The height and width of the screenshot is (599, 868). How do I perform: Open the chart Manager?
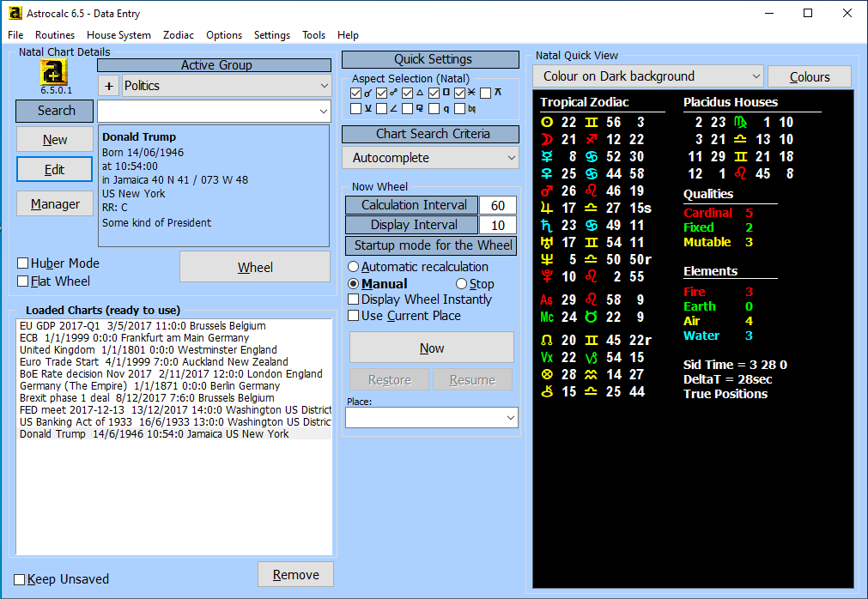pos(55,204)
